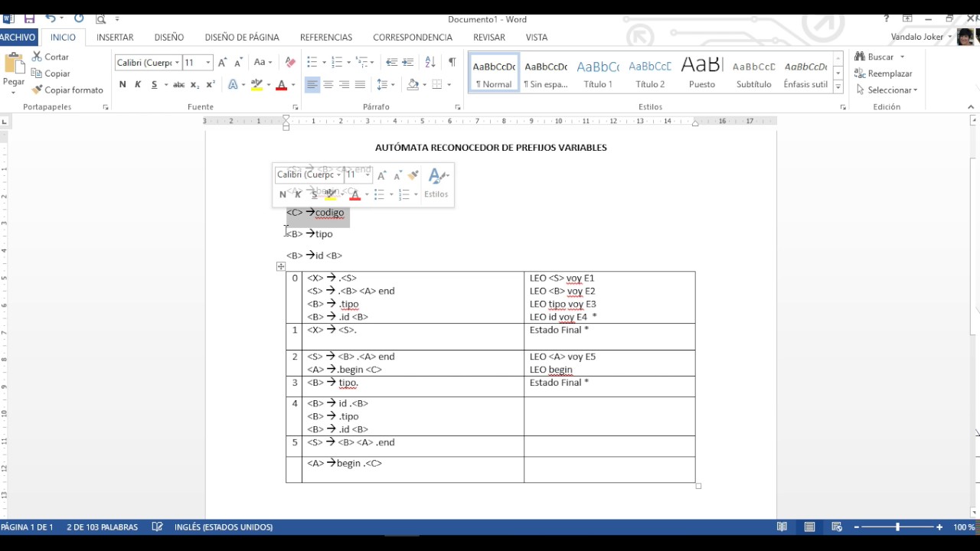Switch to REFERENCIAS tab
The width and height of the screenshot is (980, 551).
[326, 37]
